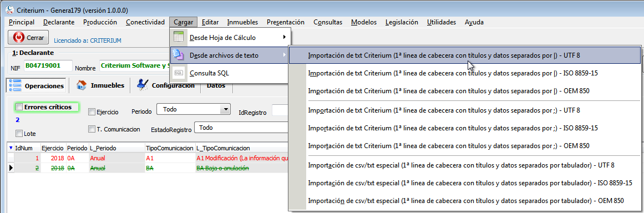Toggle the Lote checkbox
Image resolution: width=644 pixels, height=213 pixels.
point(19,133)
